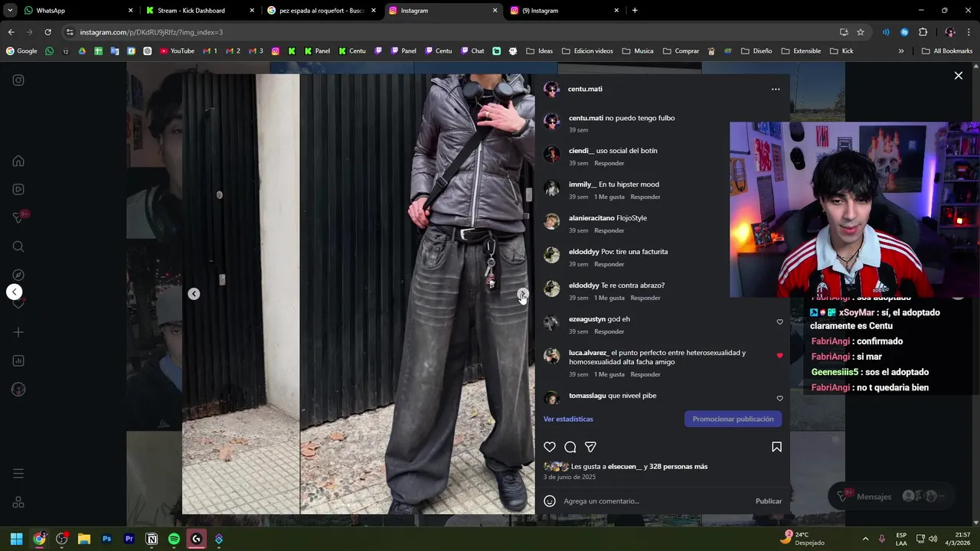Open Ver estadísticas link
The image size is (980, 551).
click(568, 419)
